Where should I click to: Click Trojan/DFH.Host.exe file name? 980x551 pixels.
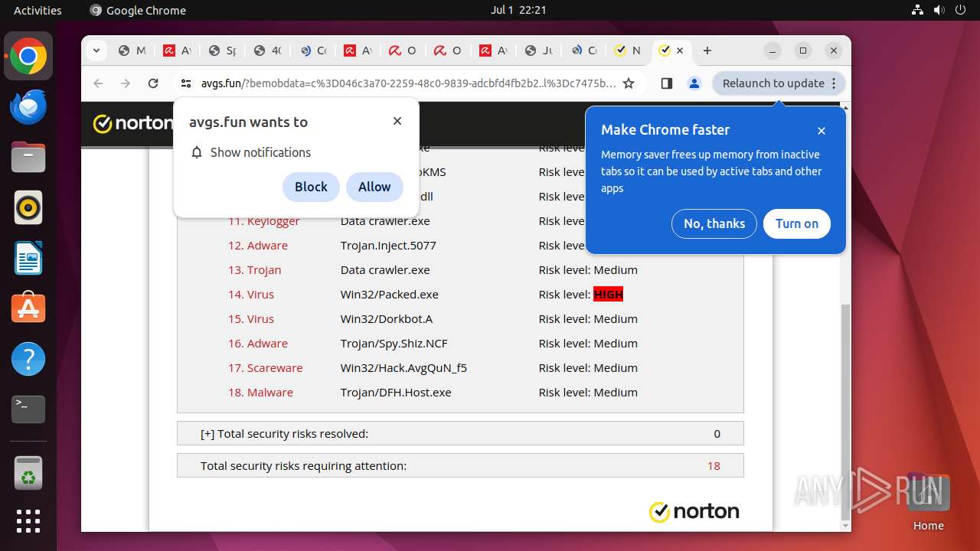pos(396,392)
